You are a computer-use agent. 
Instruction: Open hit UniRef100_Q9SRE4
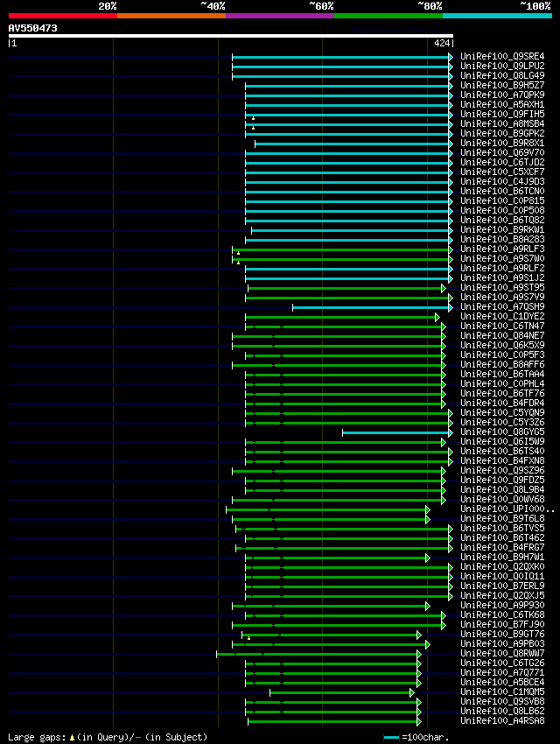point(502,57)
